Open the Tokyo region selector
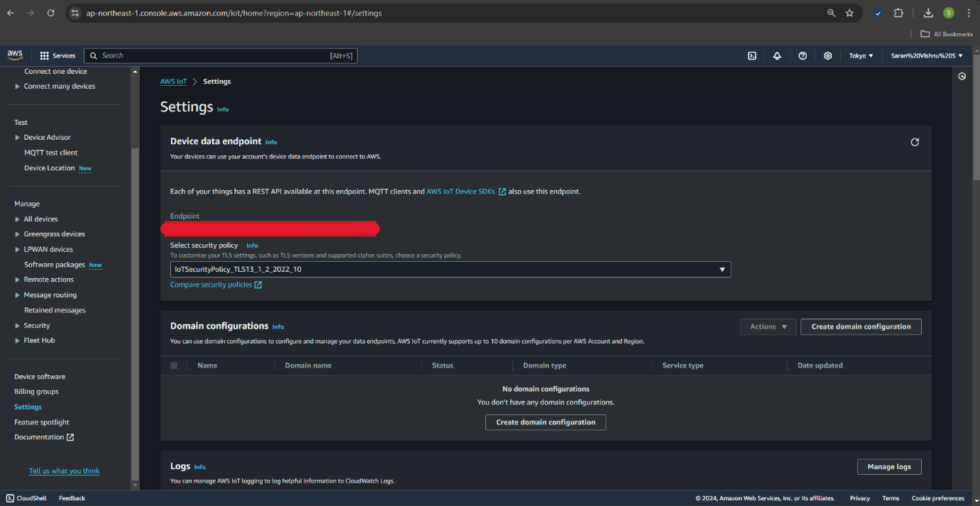Screen dimensions: 980x506 coord(861,56)
